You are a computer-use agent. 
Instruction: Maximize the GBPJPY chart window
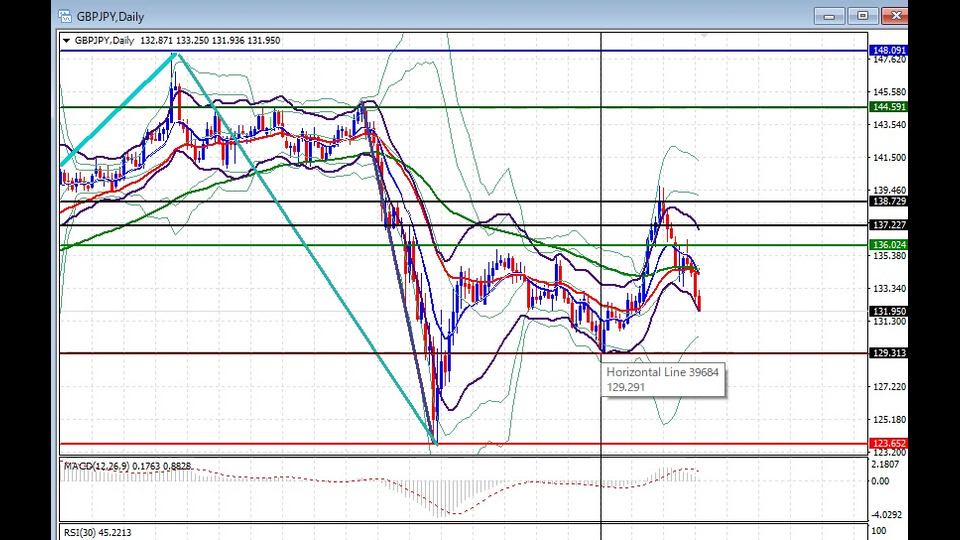coord(863,16)
